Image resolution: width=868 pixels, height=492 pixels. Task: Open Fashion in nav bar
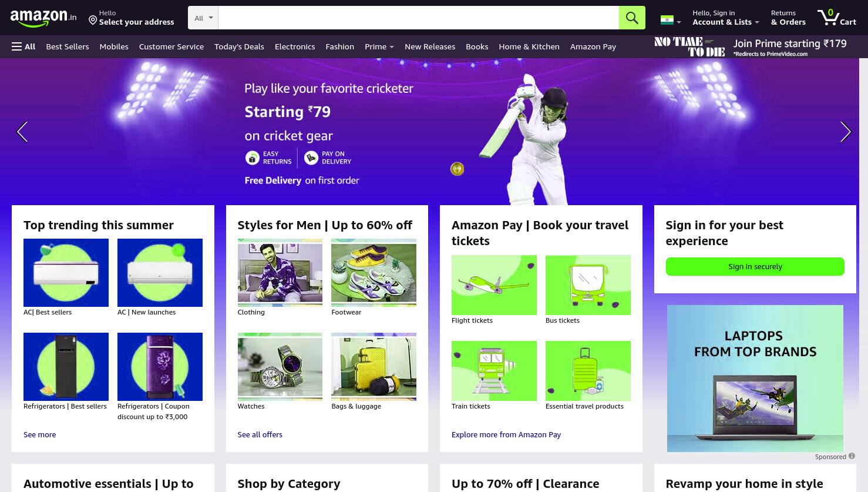[340, 46]
